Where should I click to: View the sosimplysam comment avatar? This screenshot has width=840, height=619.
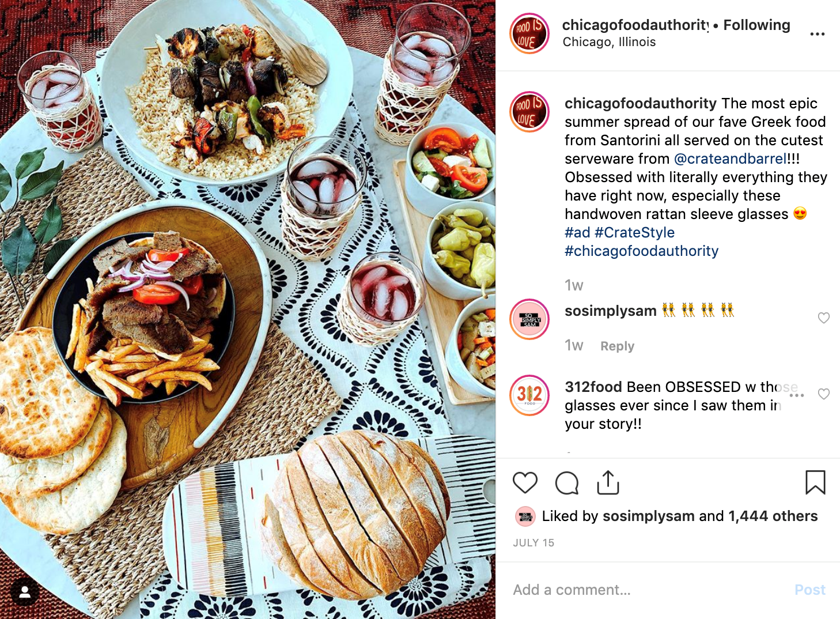point(529,319)
